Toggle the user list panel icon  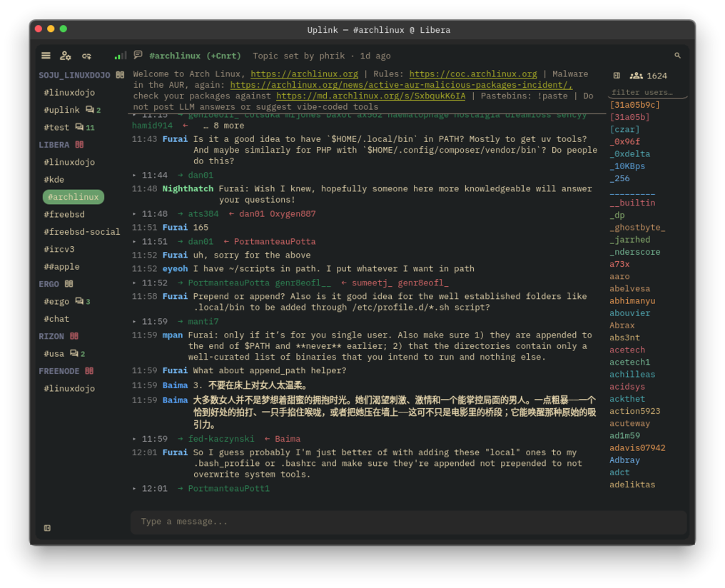click(x=617, y=76)
